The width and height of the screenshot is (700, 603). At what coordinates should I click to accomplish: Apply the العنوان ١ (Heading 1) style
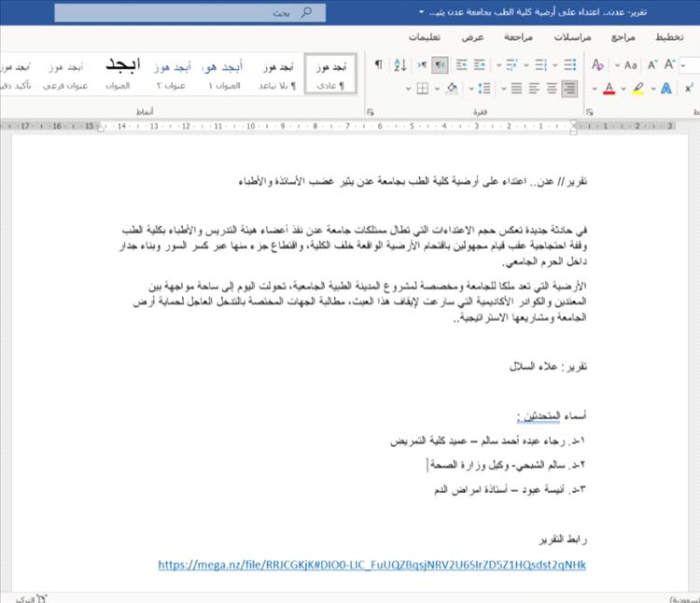click(x=223, y=74)
